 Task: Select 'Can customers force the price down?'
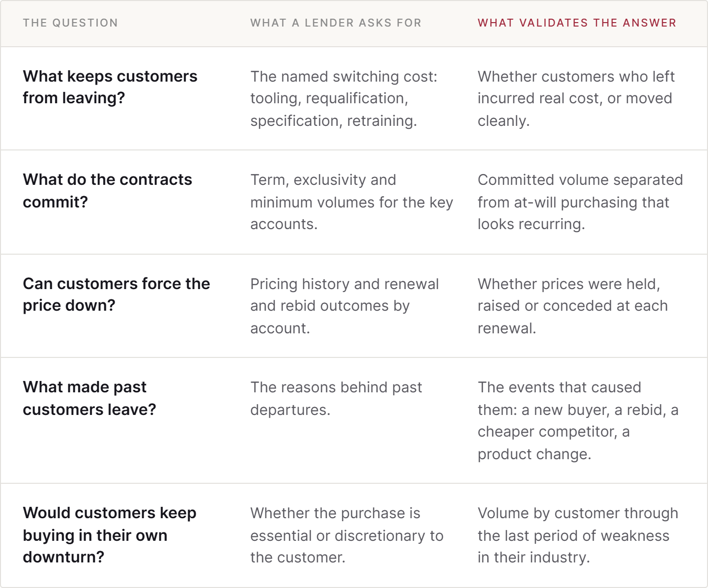click(x=117, y=294)
